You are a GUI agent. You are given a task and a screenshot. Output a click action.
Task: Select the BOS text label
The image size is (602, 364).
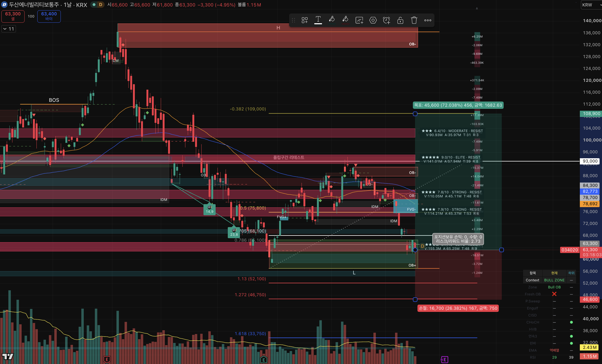pyautogui.click(x=54, y=100)
